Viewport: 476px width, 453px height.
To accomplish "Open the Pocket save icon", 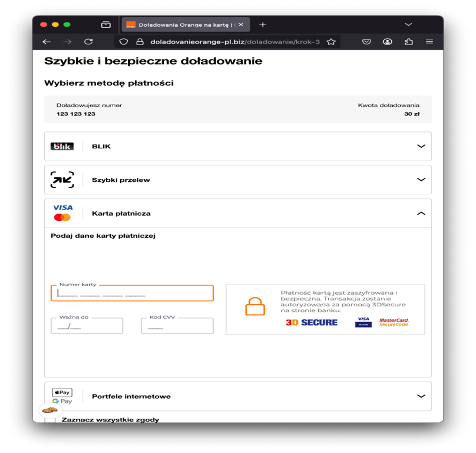I will pyautogui.click(x=367, y=42).
